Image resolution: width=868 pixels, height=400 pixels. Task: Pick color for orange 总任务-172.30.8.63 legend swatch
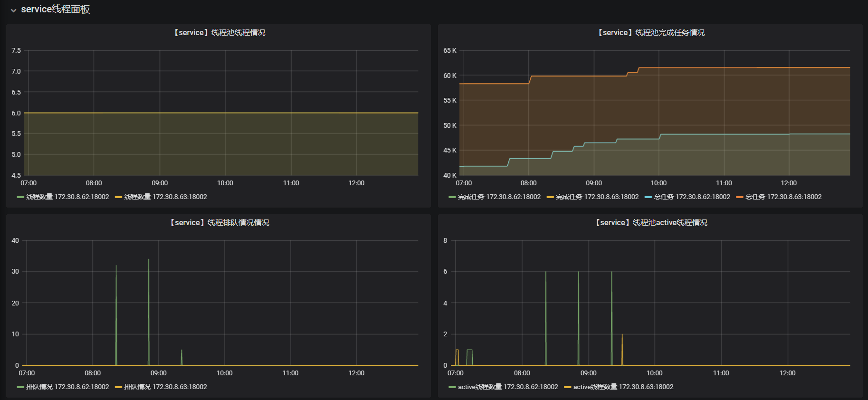coord(739,197)
